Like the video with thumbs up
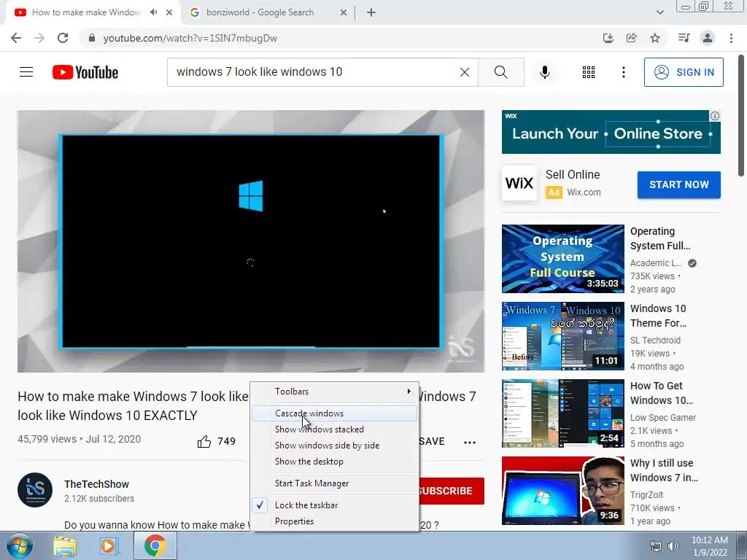 point(204,441)
